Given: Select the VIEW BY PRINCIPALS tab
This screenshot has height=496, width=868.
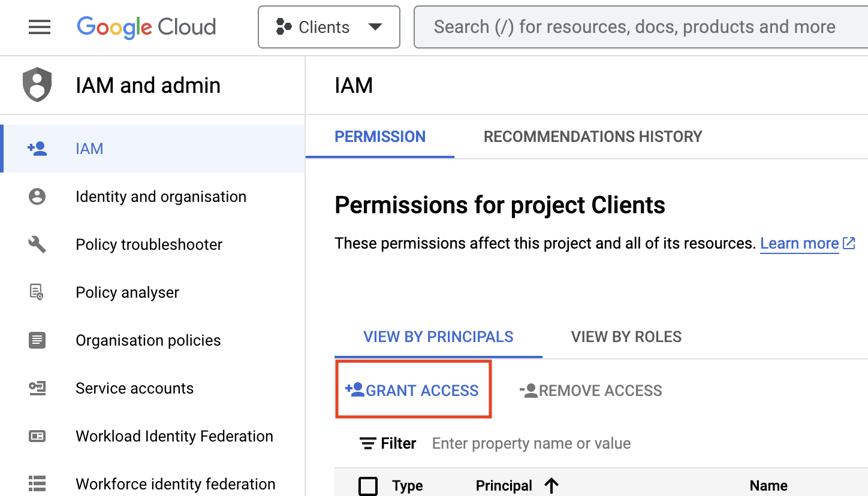Looking at the screenshot, I should point(438,337).
